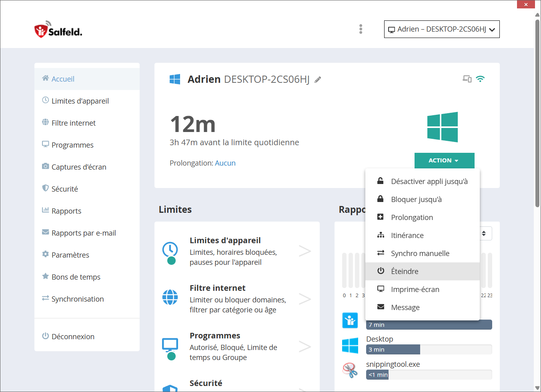Open Rapports in the sidebar

coord(87,211)
